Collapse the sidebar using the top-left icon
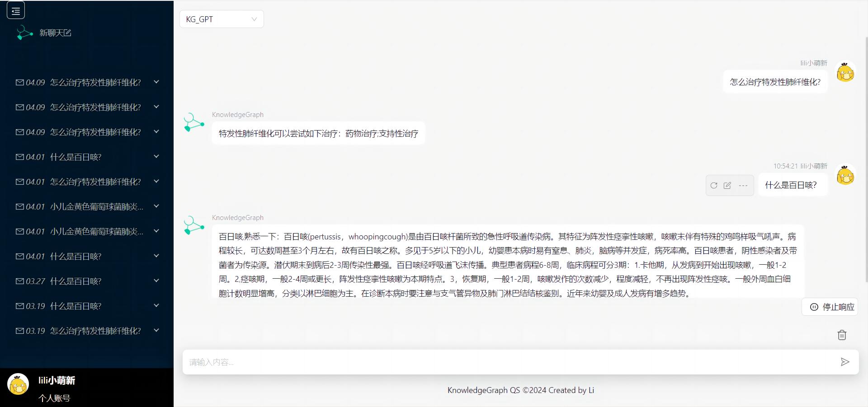This screenshot has height=407, width=868. point(16,10)
